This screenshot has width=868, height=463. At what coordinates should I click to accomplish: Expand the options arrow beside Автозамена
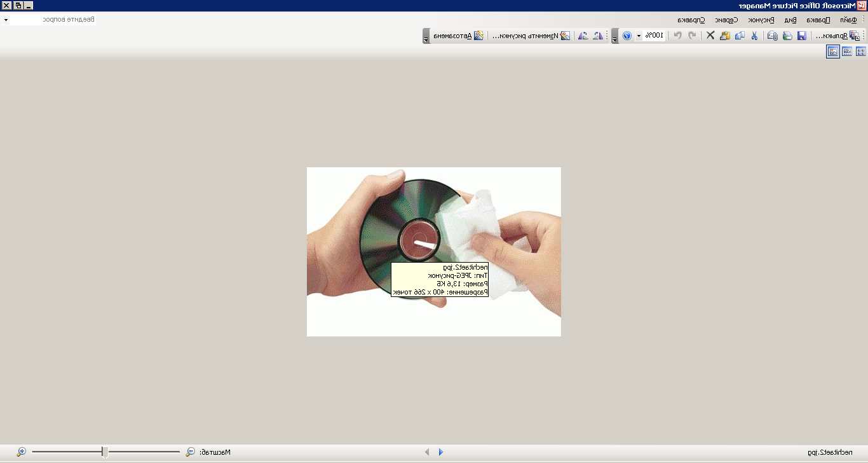point(425,38)
